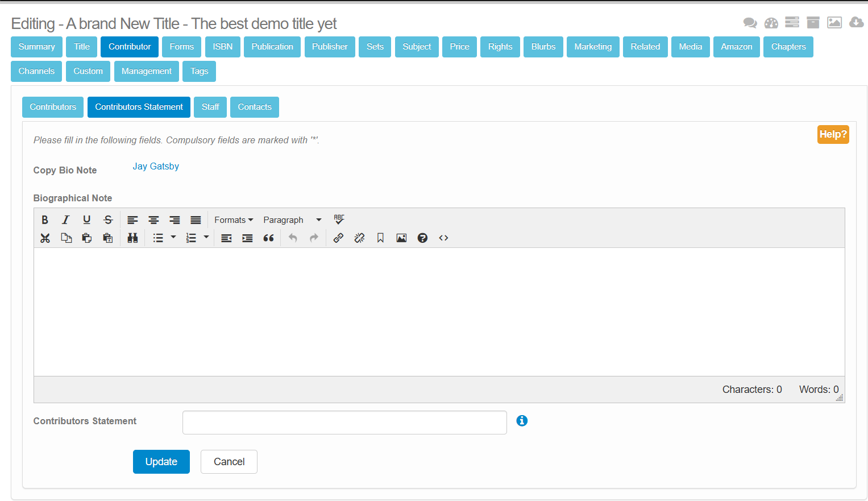
Task: Click the editor resize handle corner
Action: click(840, 398)
